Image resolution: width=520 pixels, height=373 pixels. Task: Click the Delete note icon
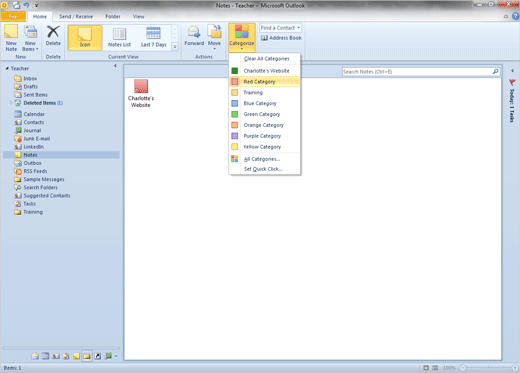tap(53, 36)
